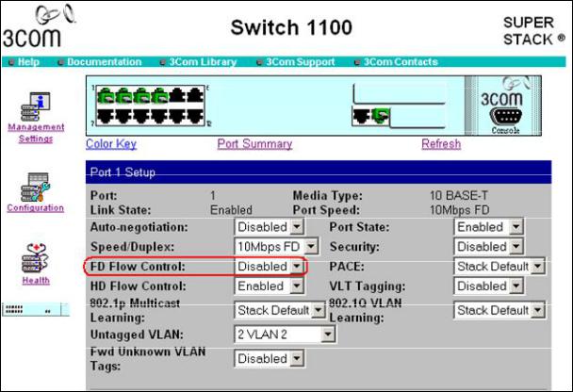Select green port 1 on switch graphic
This screenshot has height=392, width=573.
point(106,95)
